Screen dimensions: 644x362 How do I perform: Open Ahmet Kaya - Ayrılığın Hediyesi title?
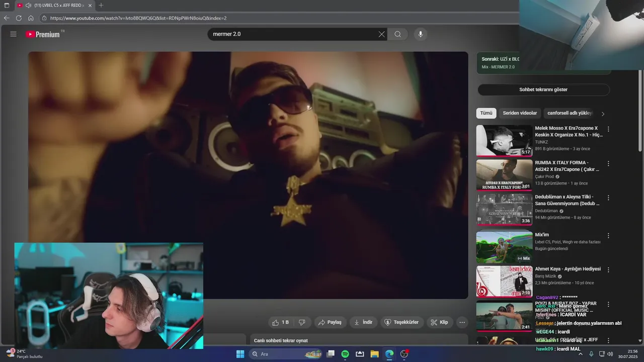click(568, 269)
